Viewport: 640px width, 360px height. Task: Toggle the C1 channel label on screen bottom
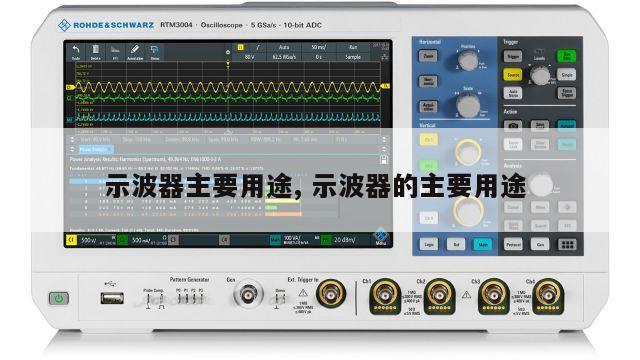tap(71, 240)
